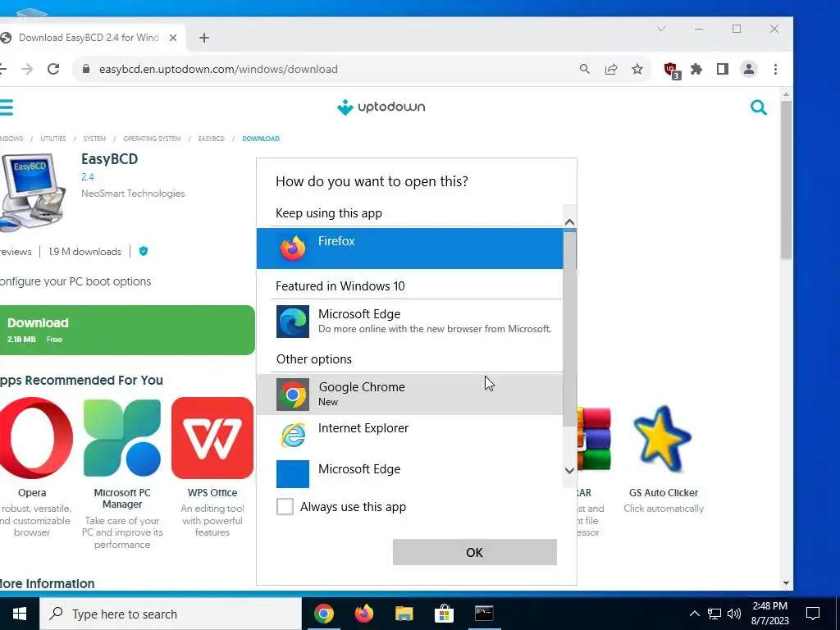Select Firefox in the open-with list
The height and width of the screenshot is (630, 840).
410,248
